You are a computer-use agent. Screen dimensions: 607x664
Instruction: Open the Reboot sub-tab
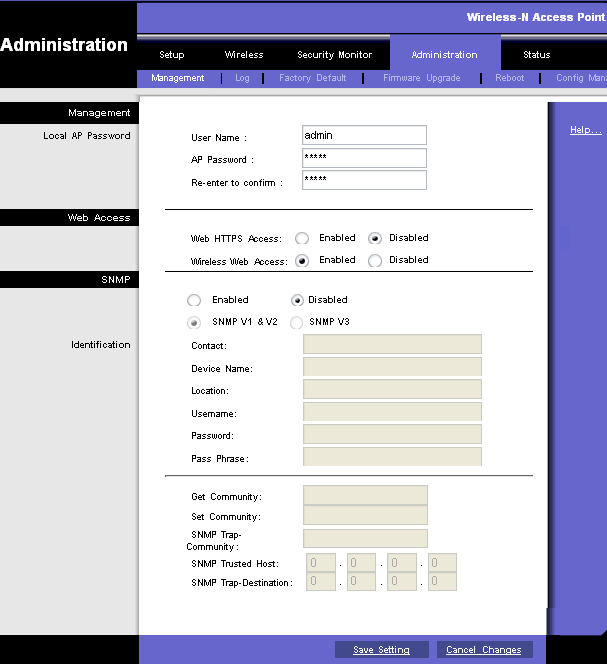510,78
